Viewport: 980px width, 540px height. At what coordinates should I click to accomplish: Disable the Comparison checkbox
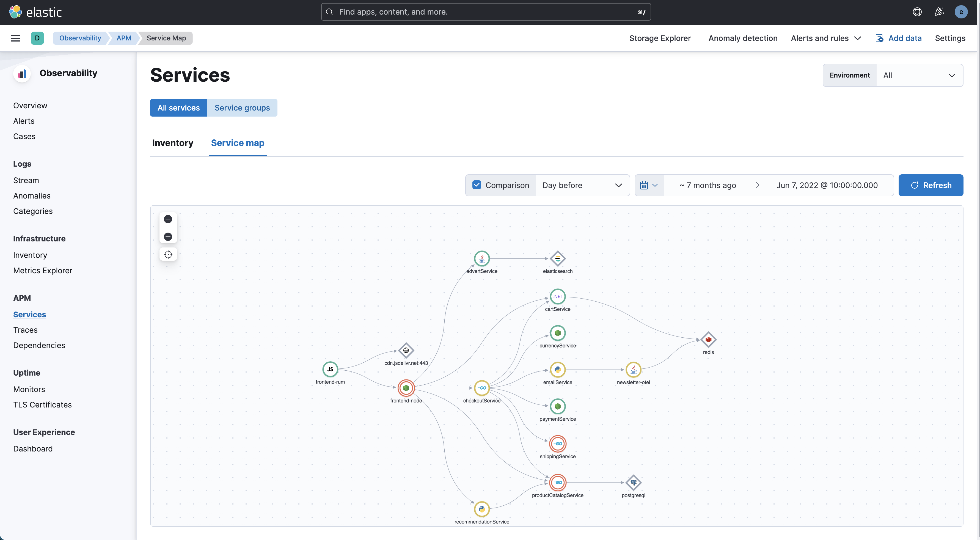tap(477, 185)
